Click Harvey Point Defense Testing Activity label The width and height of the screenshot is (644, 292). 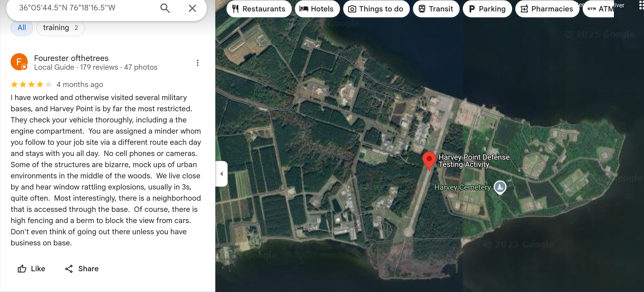click(474, 161)
